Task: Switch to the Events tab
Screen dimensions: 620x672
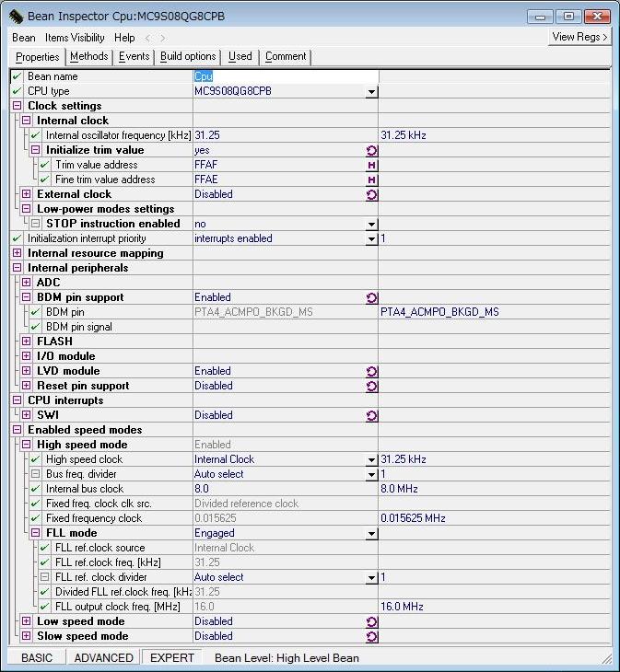Action: click(134, 56)
